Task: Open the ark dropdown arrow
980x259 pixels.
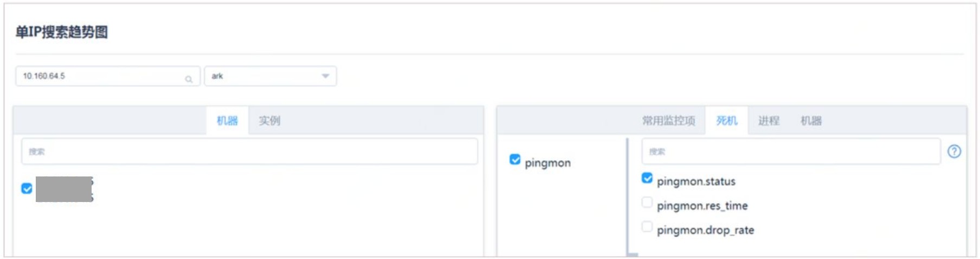Action: tap(325, 76)
